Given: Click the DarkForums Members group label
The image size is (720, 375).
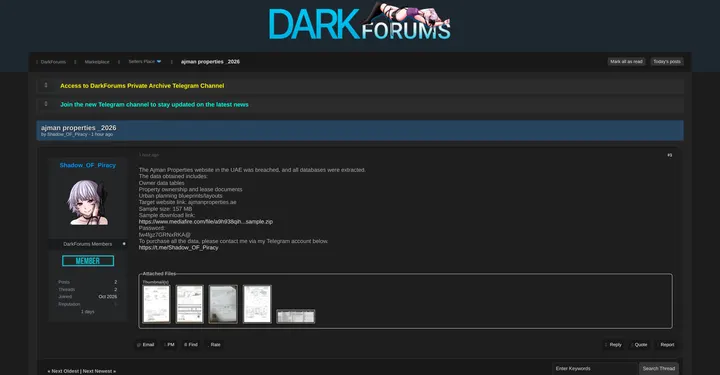Looking at the screenshot, I should click(88, 244).
